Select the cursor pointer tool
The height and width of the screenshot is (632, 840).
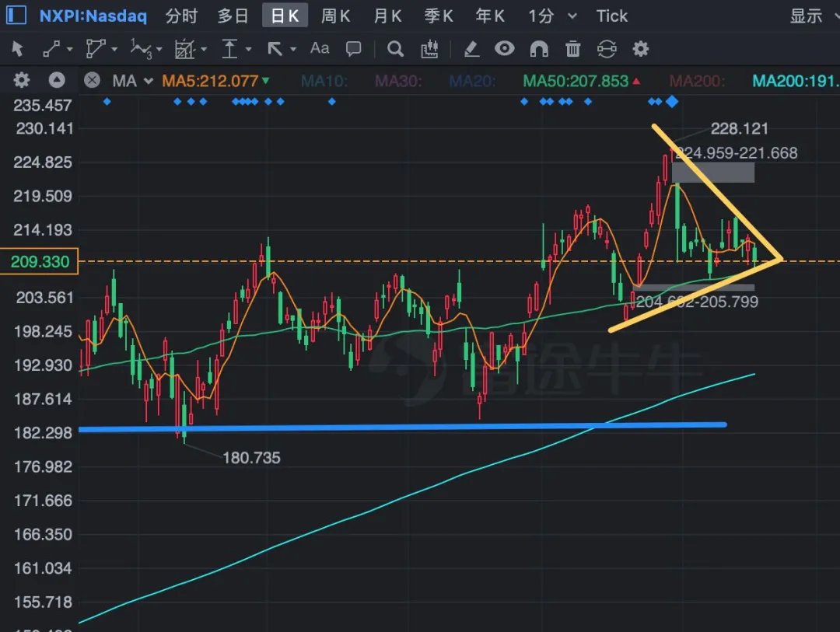(17, 49)
